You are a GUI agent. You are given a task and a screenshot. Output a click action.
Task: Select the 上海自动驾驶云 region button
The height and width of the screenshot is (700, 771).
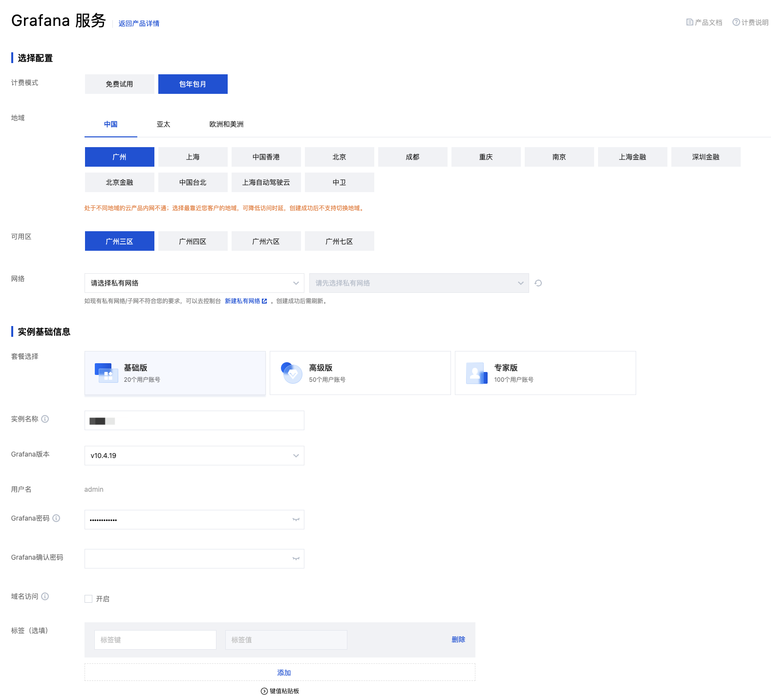click(266, 182)
